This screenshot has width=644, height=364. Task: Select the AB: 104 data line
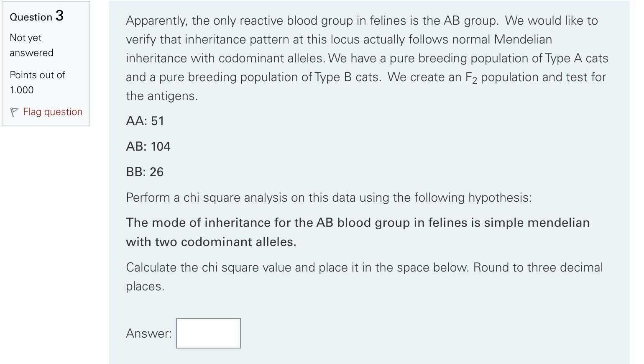(148, 146)
